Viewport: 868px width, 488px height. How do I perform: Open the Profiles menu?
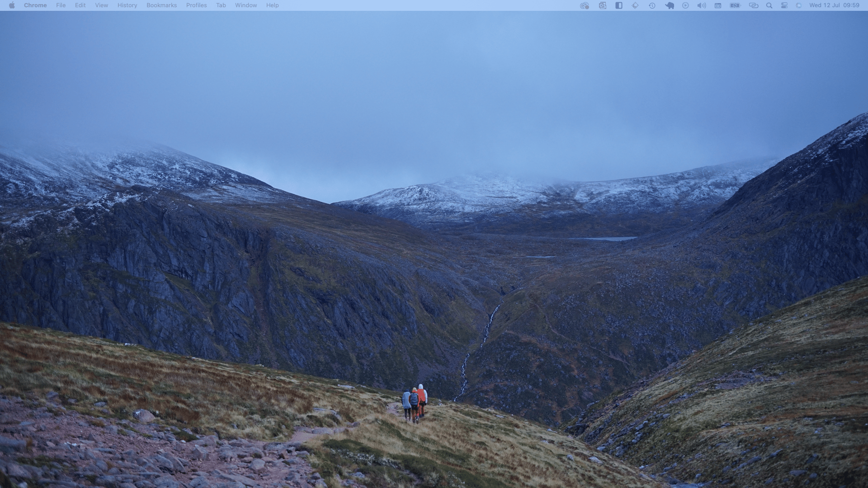coord(196,5)
